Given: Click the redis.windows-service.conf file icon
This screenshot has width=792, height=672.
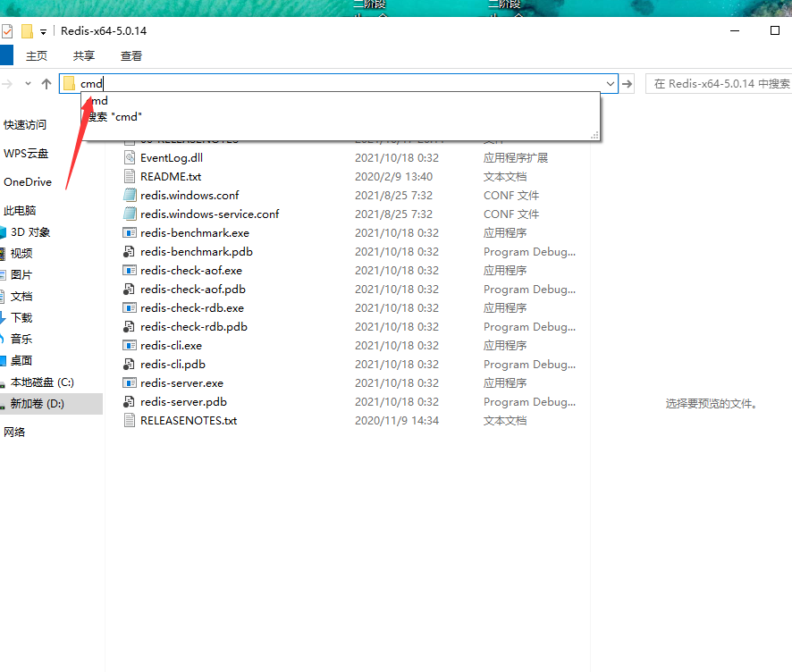Looking at the screenshot, I should click(x=130, y=214).
